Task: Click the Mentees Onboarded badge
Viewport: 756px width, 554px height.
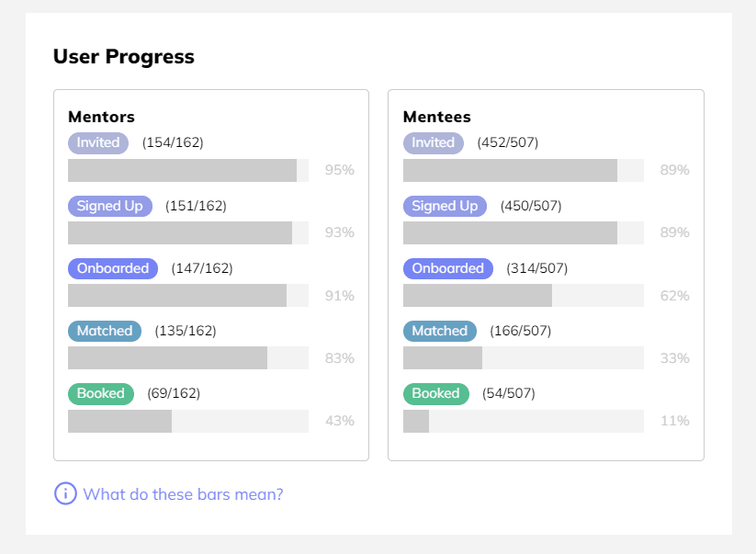Action: tap(448, 268)
